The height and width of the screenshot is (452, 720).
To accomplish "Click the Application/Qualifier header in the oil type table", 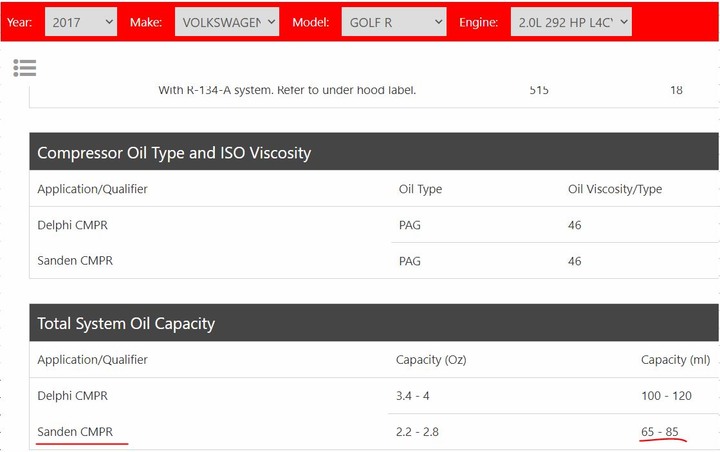I will [x=92, y=189].
